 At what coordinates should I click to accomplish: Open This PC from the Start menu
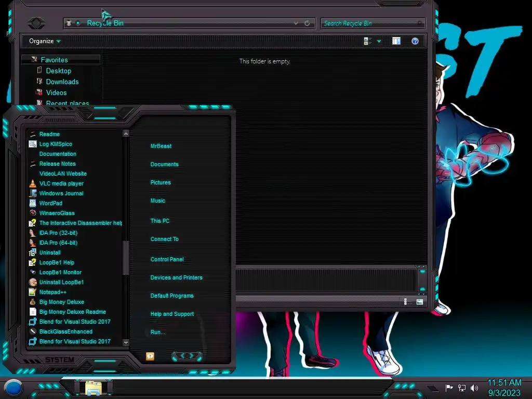[x=160, y=221]
